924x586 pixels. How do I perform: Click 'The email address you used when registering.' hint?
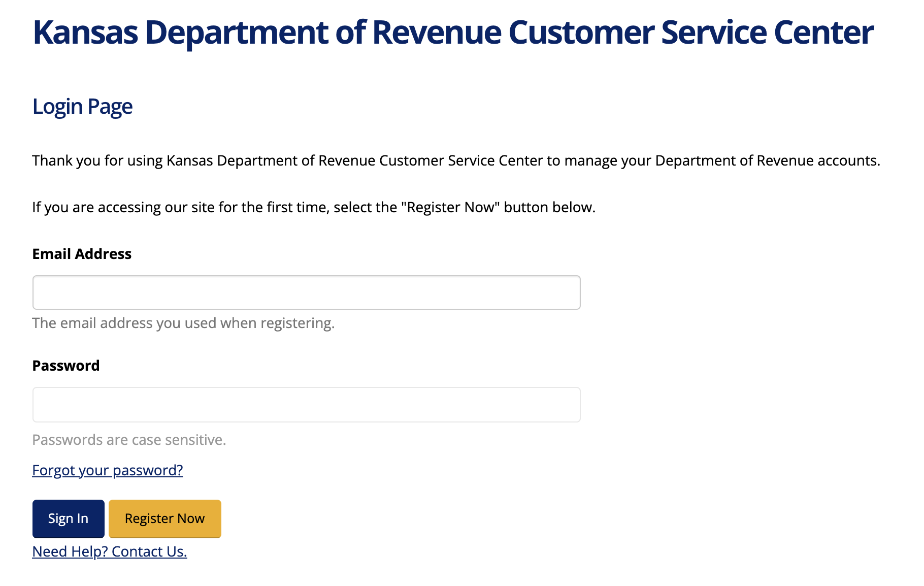(x=183, y=323)
